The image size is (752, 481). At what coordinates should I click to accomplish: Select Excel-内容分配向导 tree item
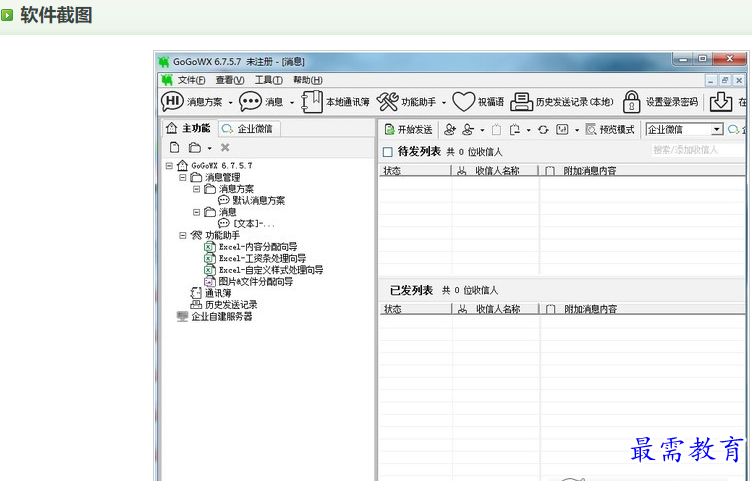pyautogui.click(x=258, y=247)
